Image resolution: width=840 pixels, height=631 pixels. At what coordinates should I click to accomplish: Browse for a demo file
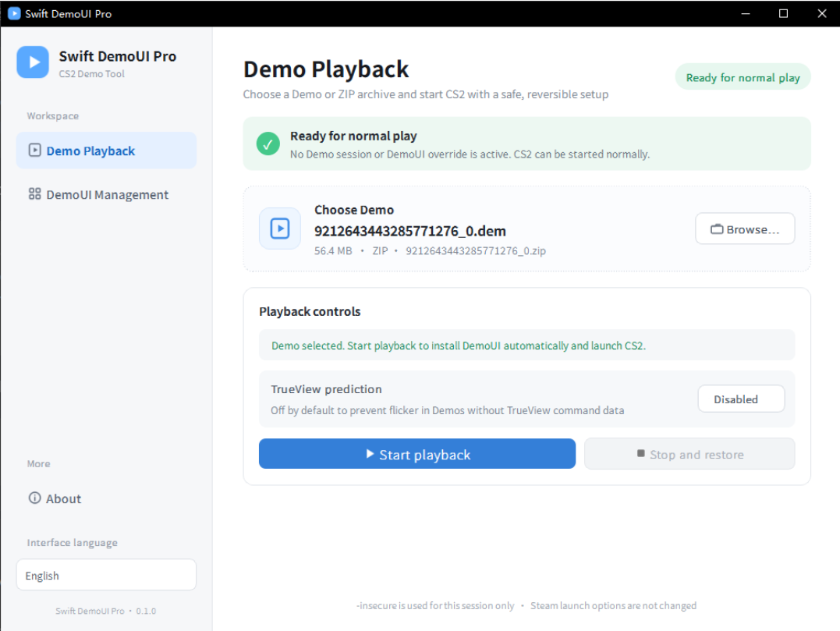click(745, 229)
